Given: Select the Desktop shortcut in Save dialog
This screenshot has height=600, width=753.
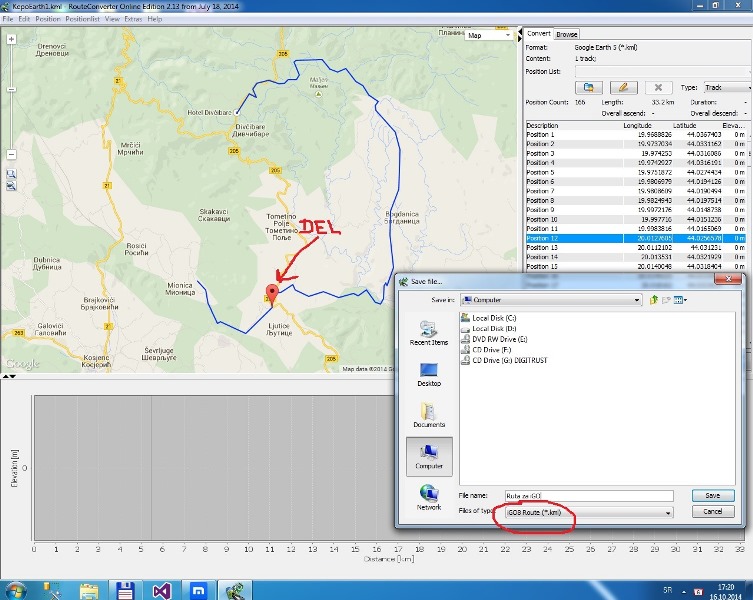Looking at the screenshot, I should 428,373.
